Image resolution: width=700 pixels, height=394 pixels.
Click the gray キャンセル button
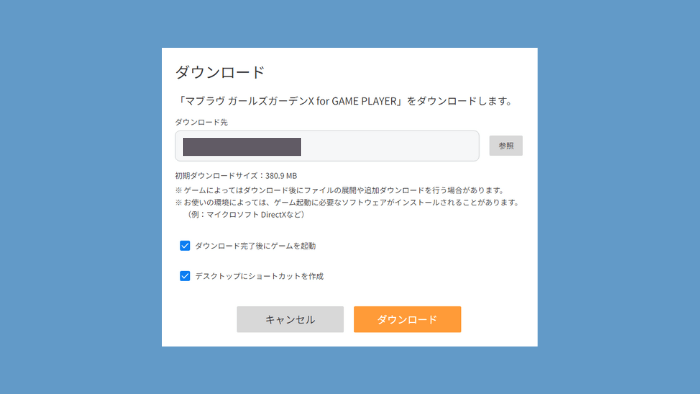(x=290, y=319)
